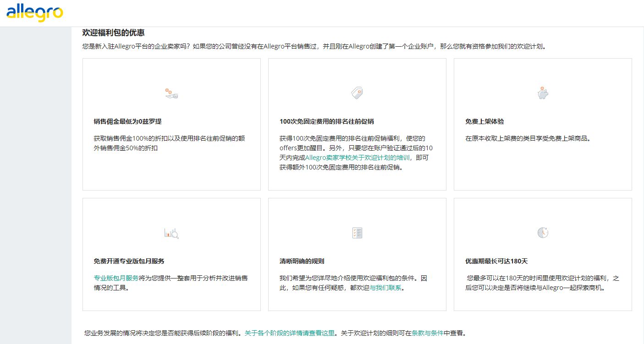Click the price tag promotion icon
Viewport: 644px width, 344px height.
(357, 93)
